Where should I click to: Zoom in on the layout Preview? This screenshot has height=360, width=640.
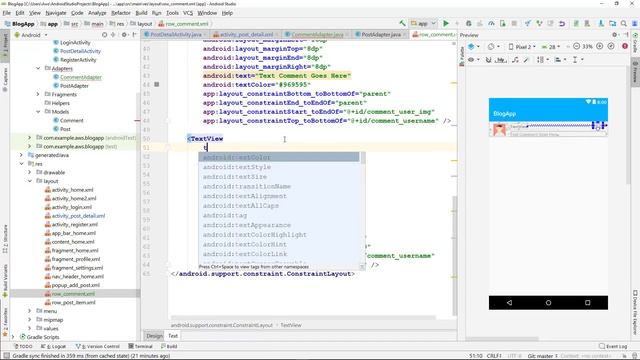click(600, 47)
